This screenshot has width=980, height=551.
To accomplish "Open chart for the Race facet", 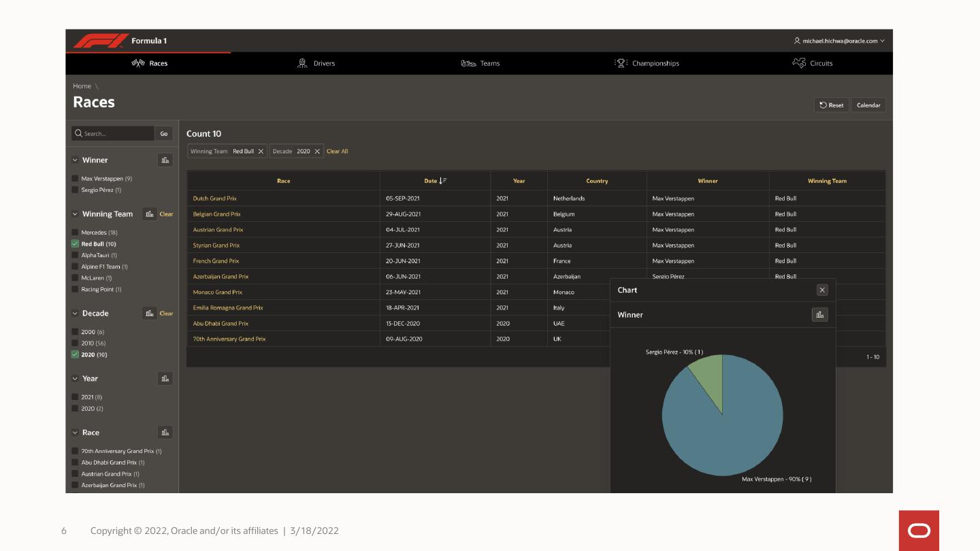I will pos(165,433).
